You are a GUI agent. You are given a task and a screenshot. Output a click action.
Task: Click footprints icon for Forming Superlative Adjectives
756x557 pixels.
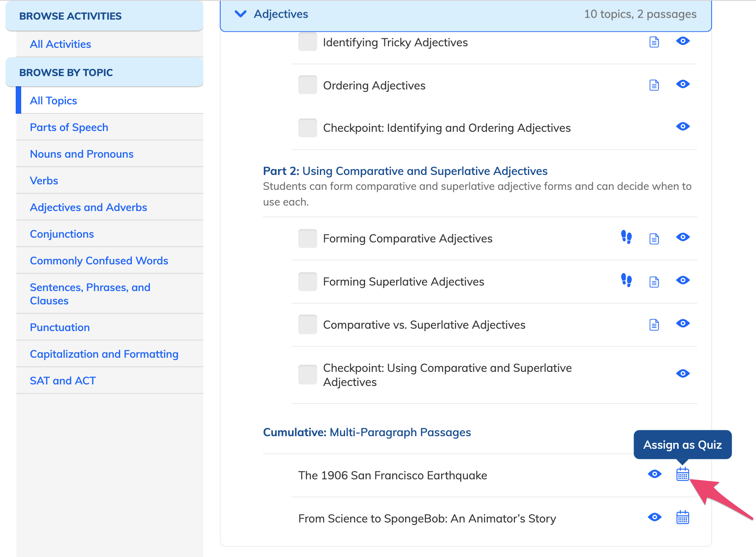626,280
